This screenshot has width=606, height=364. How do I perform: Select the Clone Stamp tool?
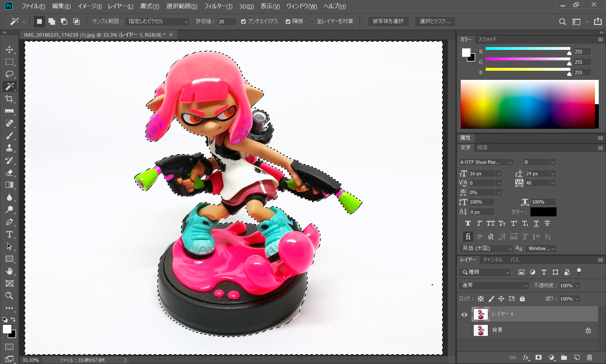click(x=9, y=148)
